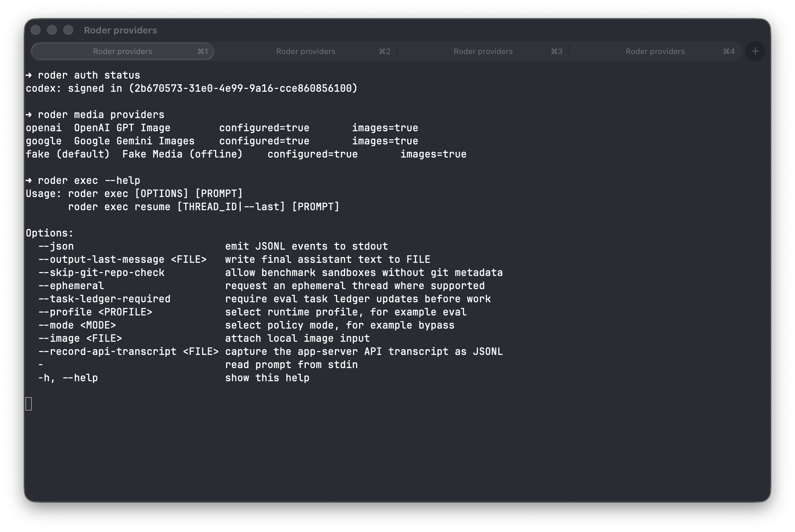Click 'allow benchmark sandboxes without git metadata'
Viewport: 795px width, 532px height.
pos(364,272)
